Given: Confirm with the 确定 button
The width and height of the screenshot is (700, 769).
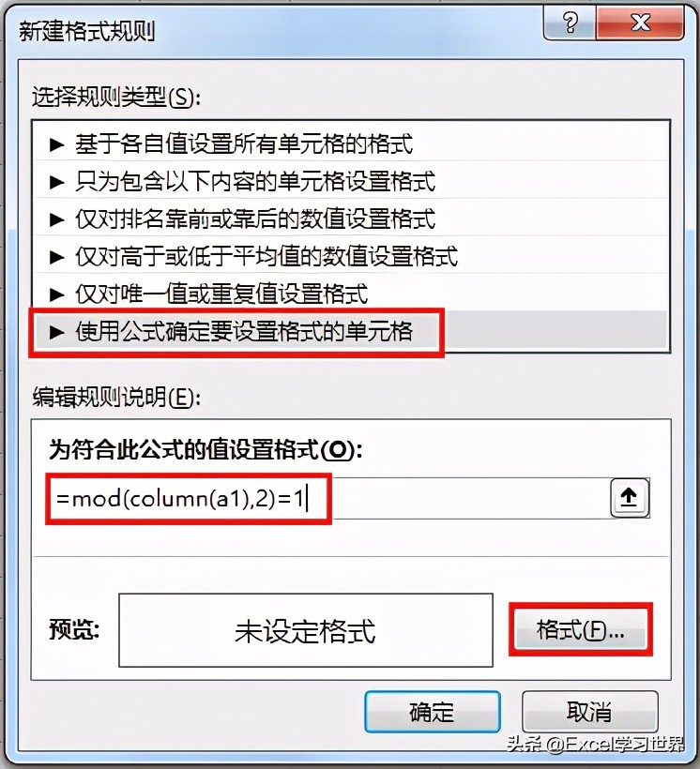Looking at the screenshot, I should (x=433, y=712).
